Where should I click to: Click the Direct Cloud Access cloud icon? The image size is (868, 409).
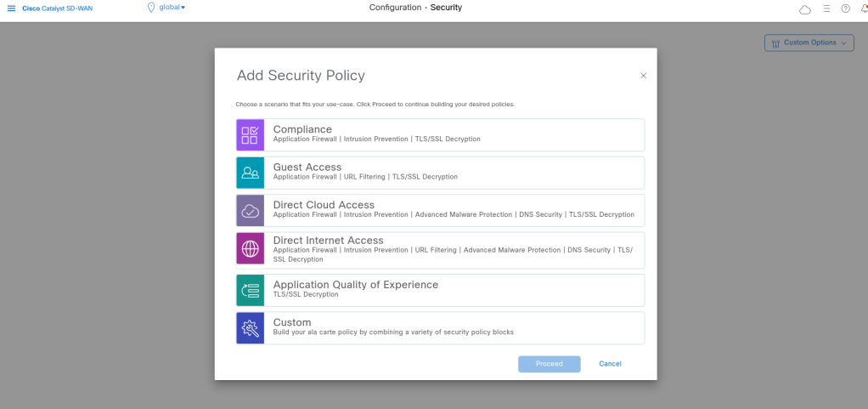(x=251, y=211)
